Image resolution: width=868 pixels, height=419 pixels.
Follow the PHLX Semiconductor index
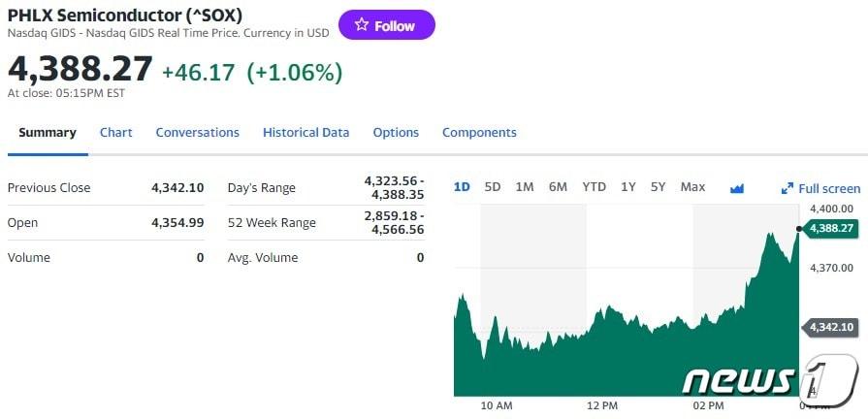[x=386, y=25]
